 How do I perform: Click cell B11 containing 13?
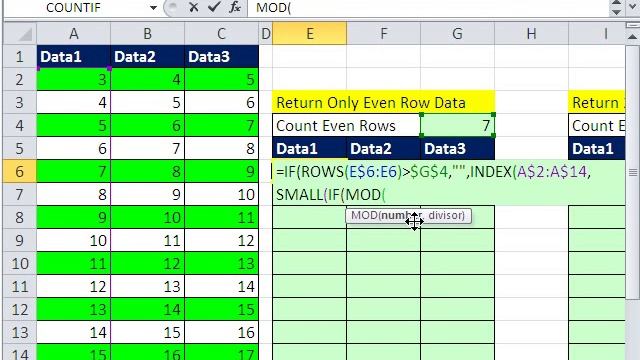(147, 287)
